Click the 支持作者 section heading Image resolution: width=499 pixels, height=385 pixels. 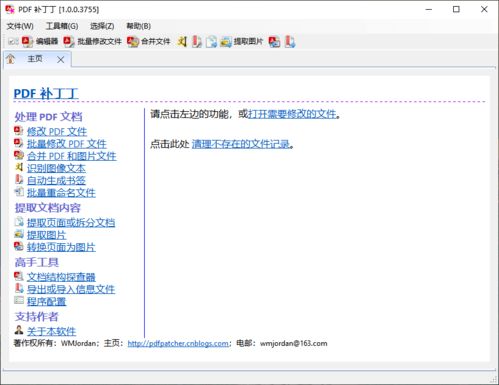coord(37,316)
